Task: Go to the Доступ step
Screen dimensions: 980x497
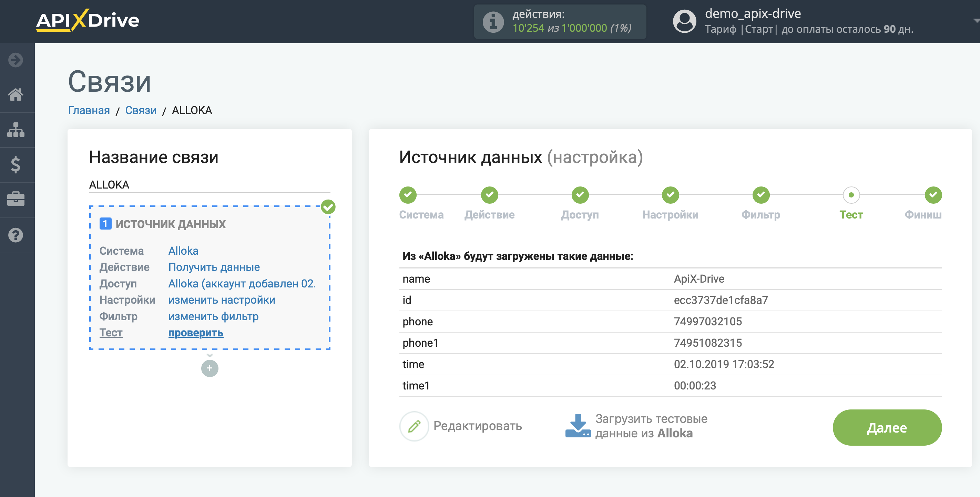Action: [x=580, y=195]
